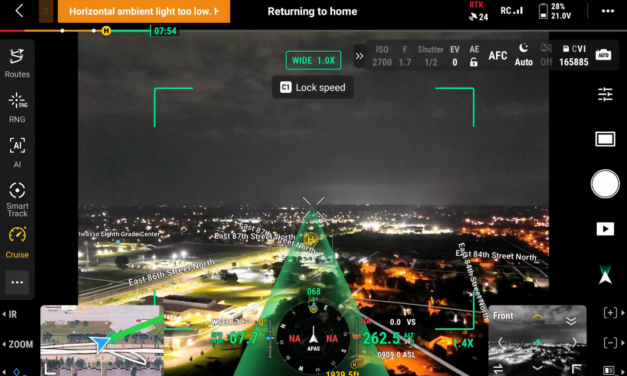
Task: Tap the 07.7 speed readout
Action: 244,338
